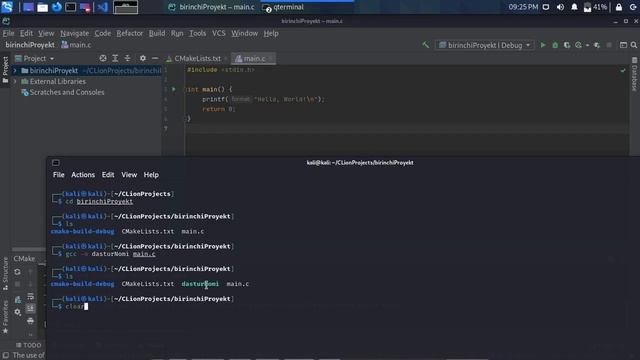The image size is (640, 360).
Task: Toggle the Structure tool window side tab
Action: [x=5, y=273]
